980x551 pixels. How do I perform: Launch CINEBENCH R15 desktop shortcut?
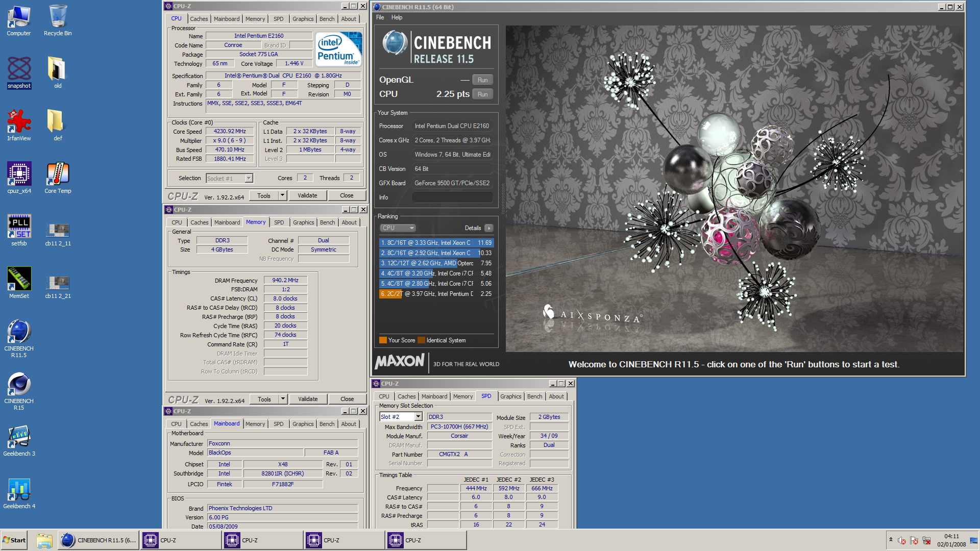[19, 391]
